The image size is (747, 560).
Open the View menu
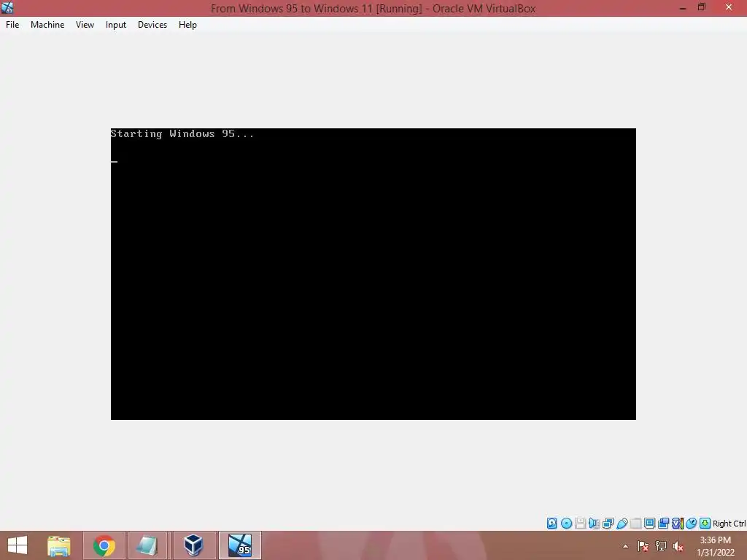pos(85,25)
